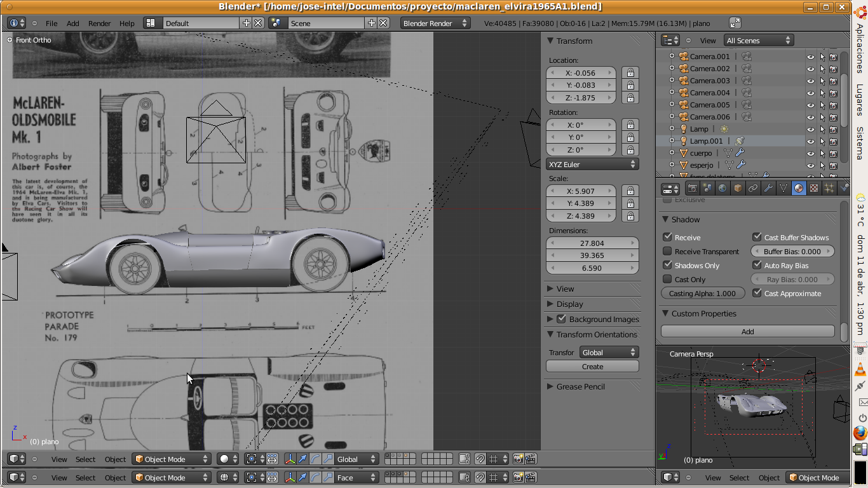Select the World properties globe icon

click(722, 188)
